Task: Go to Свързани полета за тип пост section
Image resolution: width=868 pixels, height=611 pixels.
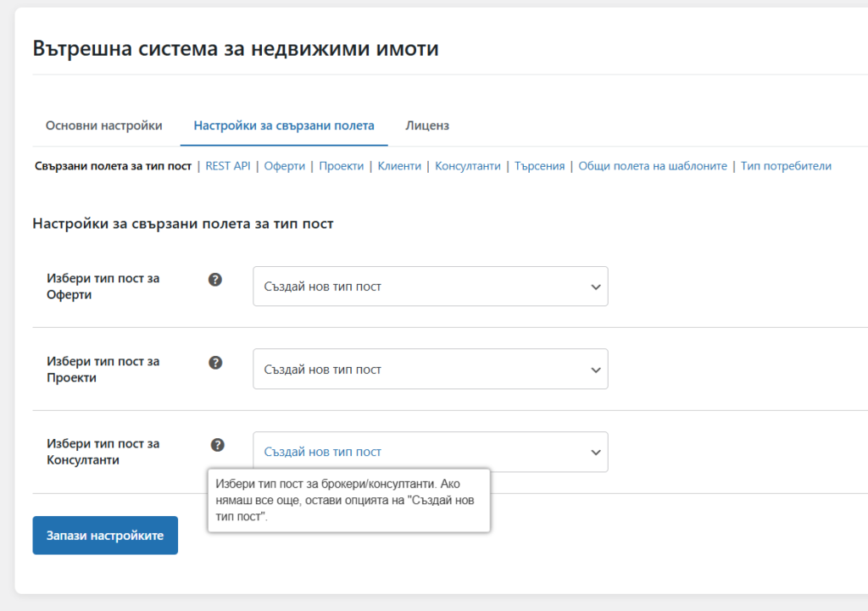Action: 113,166
